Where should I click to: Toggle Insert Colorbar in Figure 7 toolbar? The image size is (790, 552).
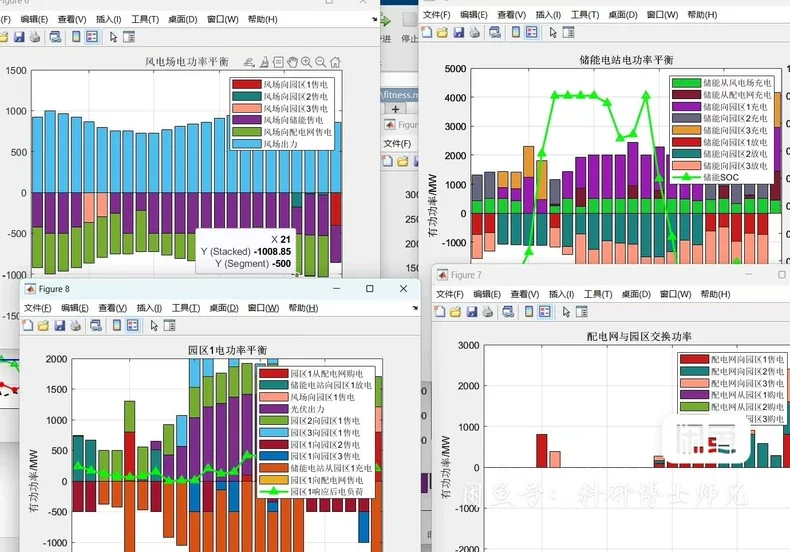click(x=529, y=312)
